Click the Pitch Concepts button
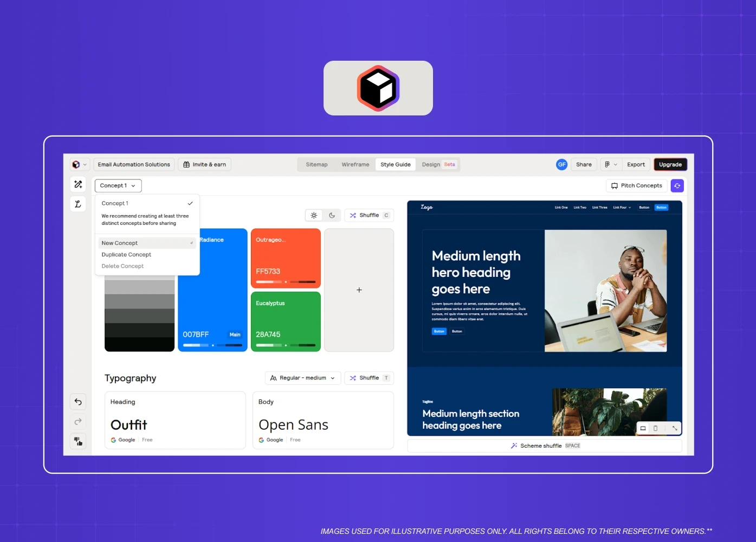This screenshot has height=542, width=756. click(636, 185)
